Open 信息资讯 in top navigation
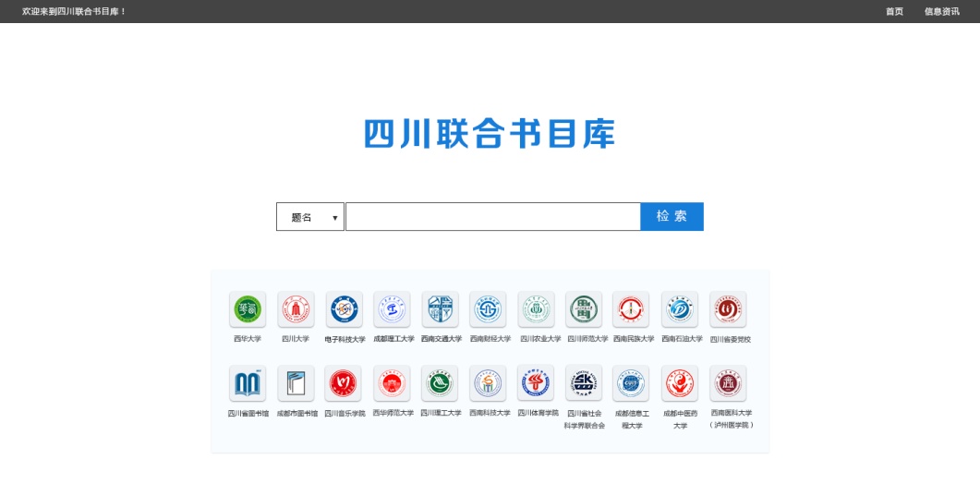Screen dimensions: 980x483 pyautogui.click(x=942, y=11)
